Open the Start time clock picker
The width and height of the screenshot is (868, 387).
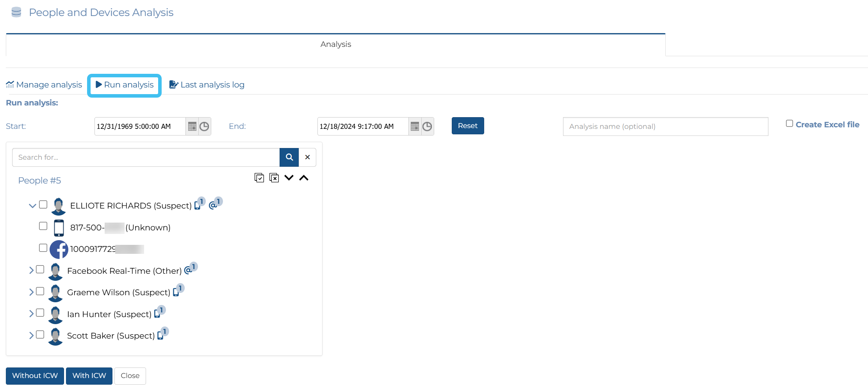204,127
